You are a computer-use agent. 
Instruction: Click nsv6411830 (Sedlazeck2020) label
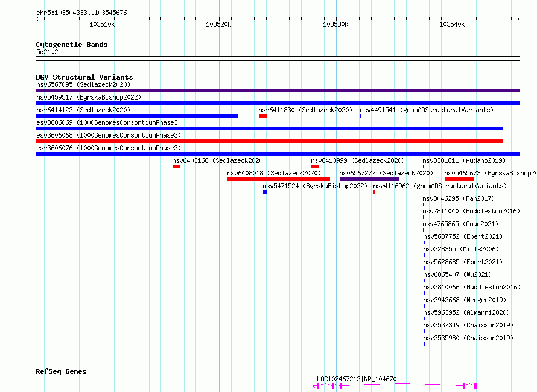(x=305, y=110)
